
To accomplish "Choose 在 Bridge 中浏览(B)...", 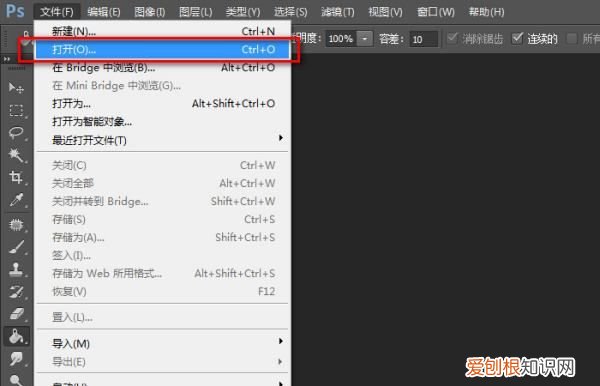I will [x=163, y=68].
